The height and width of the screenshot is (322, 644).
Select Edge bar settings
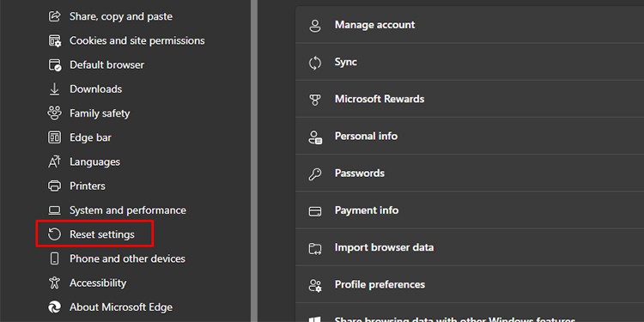click(90, 137)
